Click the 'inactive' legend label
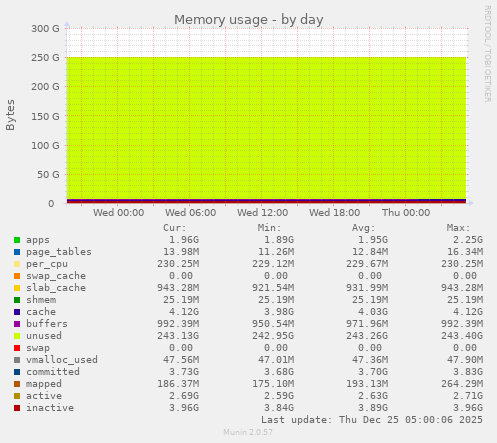Screen dimensions: 497x443 click(50, 408)
